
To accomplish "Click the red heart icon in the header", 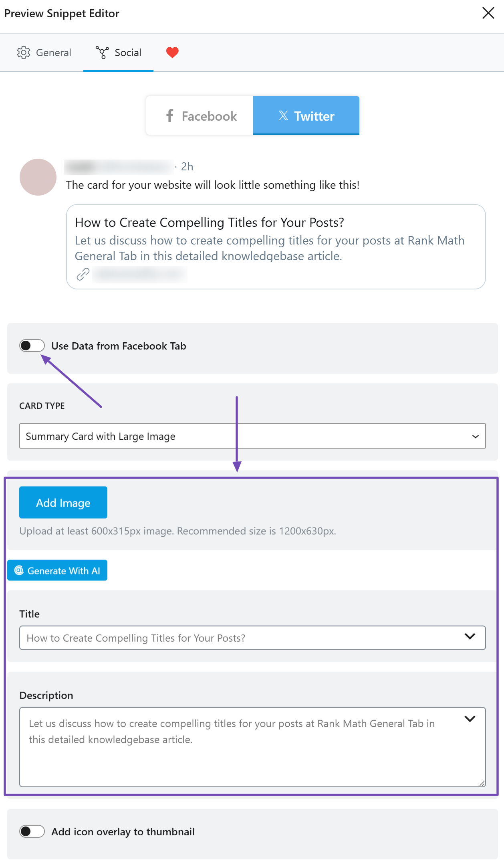I will (172, 52).
